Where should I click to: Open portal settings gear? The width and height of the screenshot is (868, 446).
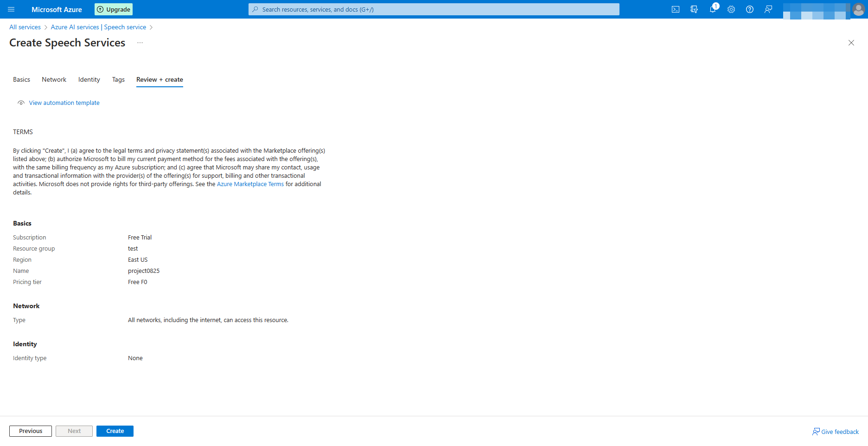(x=731, y=9)
